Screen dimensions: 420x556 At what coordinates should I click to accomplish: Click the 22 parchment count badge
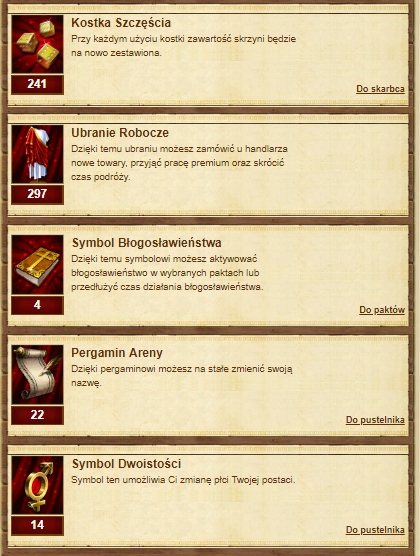[x=37, y=415]
